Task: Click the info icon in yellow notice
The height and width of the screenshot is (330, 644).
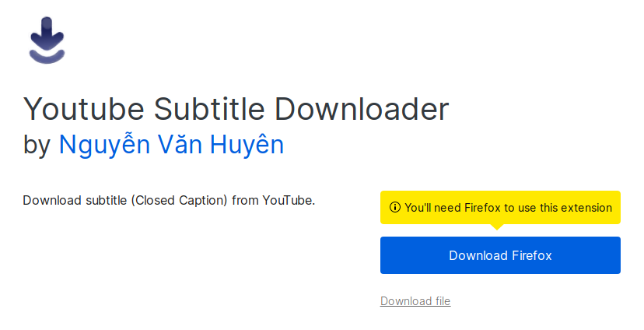Action: 394,207
